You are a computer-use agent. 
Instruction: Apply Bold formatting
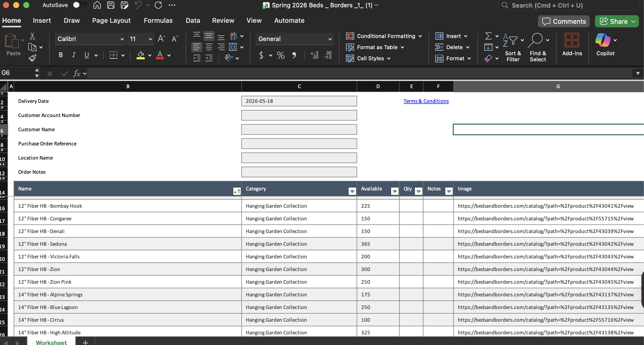pos(61,55)
